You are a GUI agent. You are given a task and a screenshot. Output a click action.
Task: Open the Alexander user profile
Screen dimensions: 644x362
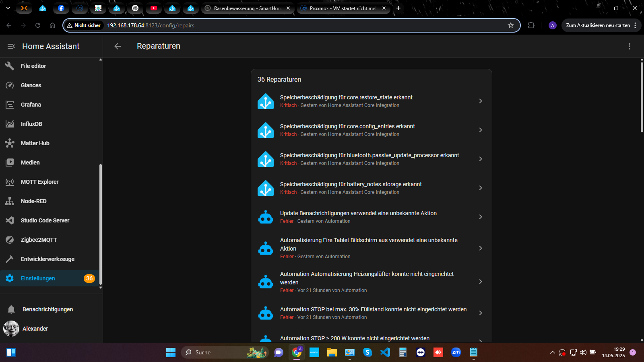click(x=35, y=329)
